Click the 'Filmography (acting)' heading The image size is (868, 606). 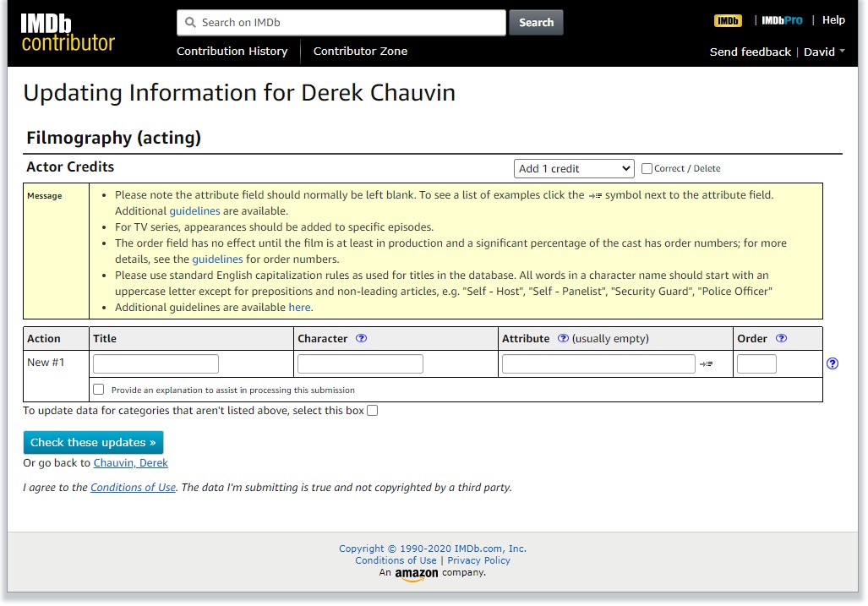(x=113, y=138)
